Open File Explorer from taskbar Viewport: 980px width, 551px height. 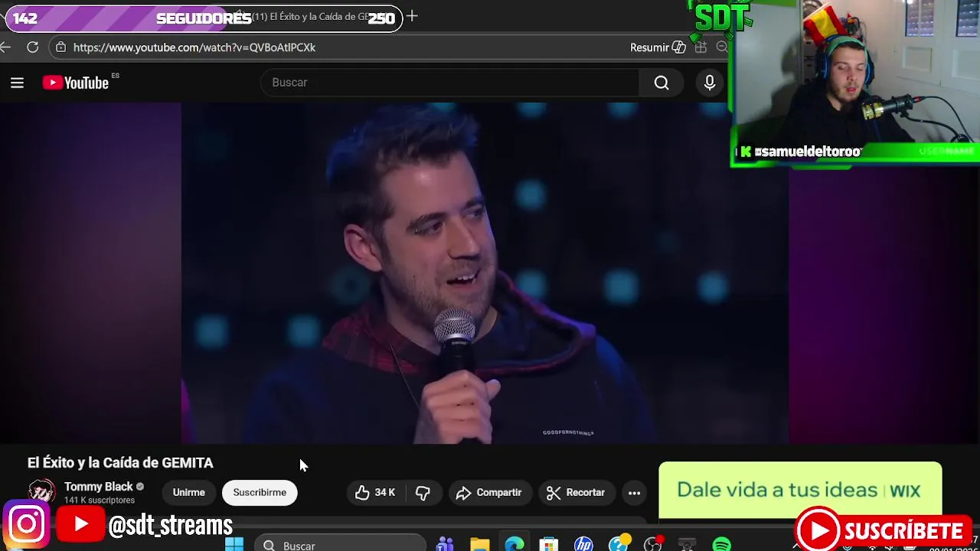coord(480,545)
